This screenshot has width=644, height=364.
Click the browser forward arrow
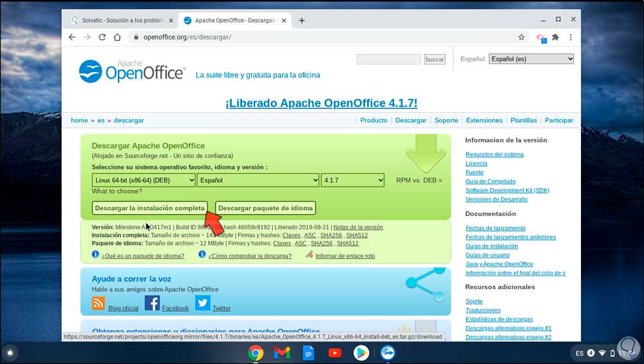(87, 37)
